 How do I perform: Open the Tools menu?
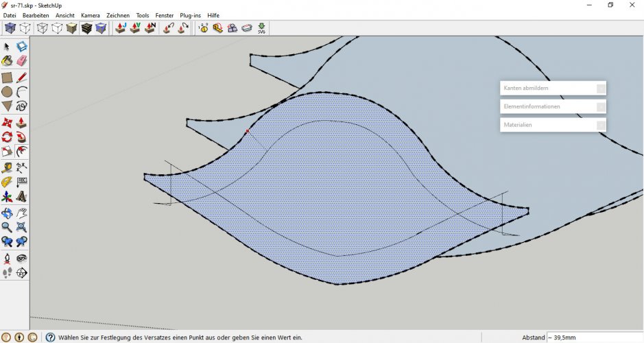(143, 15)
